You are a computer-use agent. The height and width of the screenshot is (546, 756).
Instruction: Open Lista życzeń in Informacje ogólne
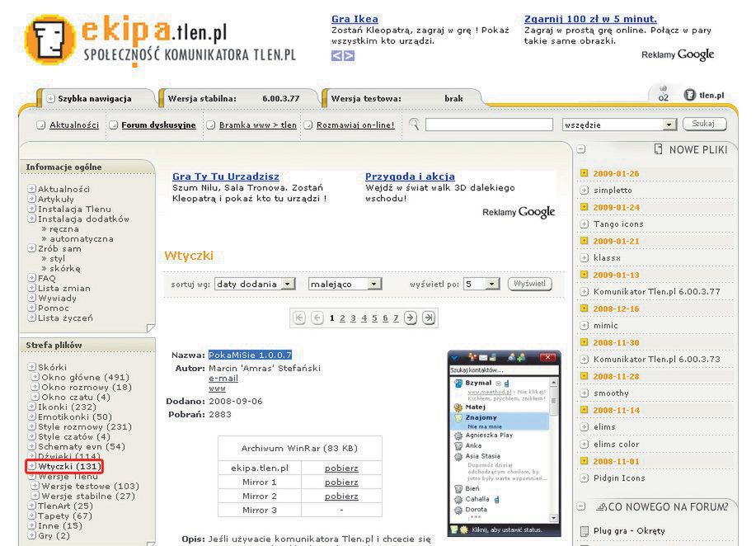click(66, 318)
